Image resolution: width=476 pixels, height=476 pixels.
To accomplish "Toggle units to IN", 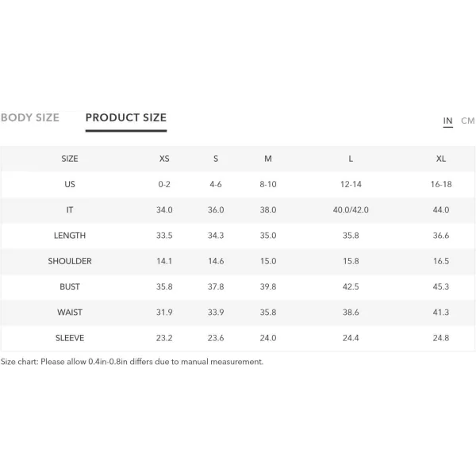I will tap(447, 121).
